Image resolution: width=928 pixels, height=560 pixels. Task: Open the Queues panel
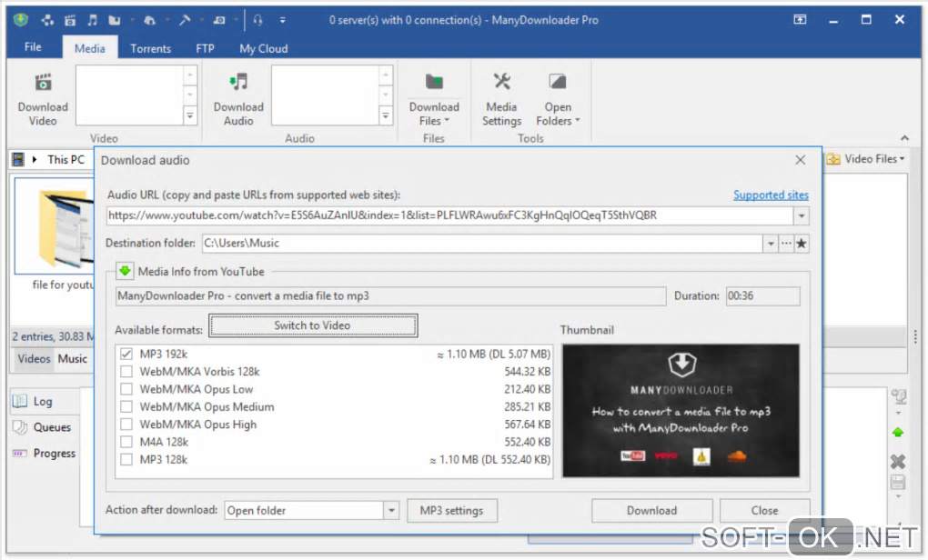(x=42, y=427)
